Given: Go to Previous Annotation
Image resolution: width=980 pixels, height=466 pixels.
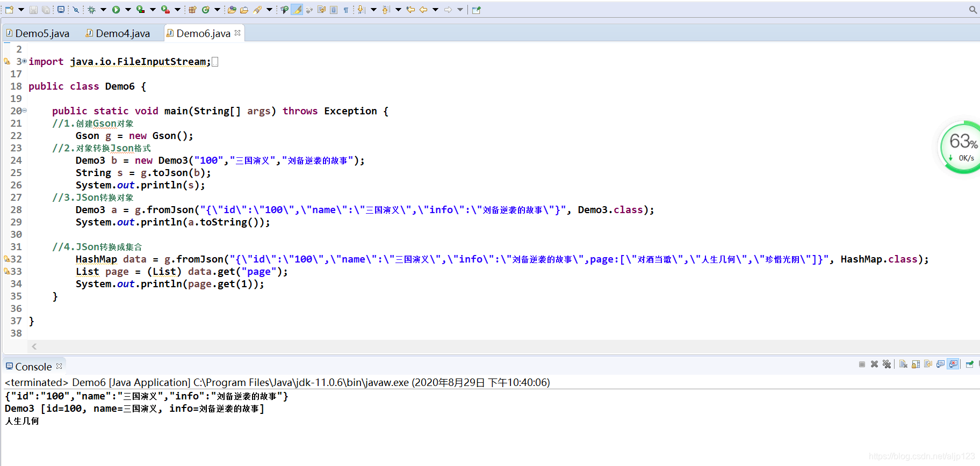Looking at the screenshot, I should (x=385, y=10).
